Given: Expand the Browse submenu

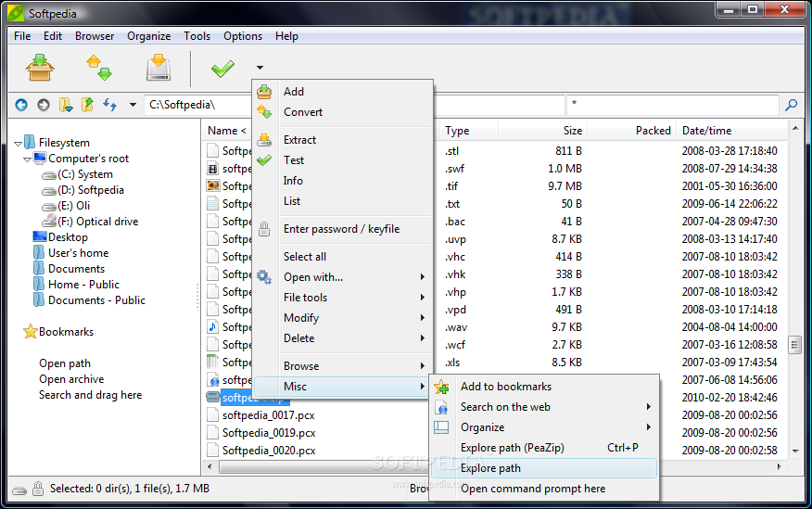Looking at the screenshot, I should [343, 366].
